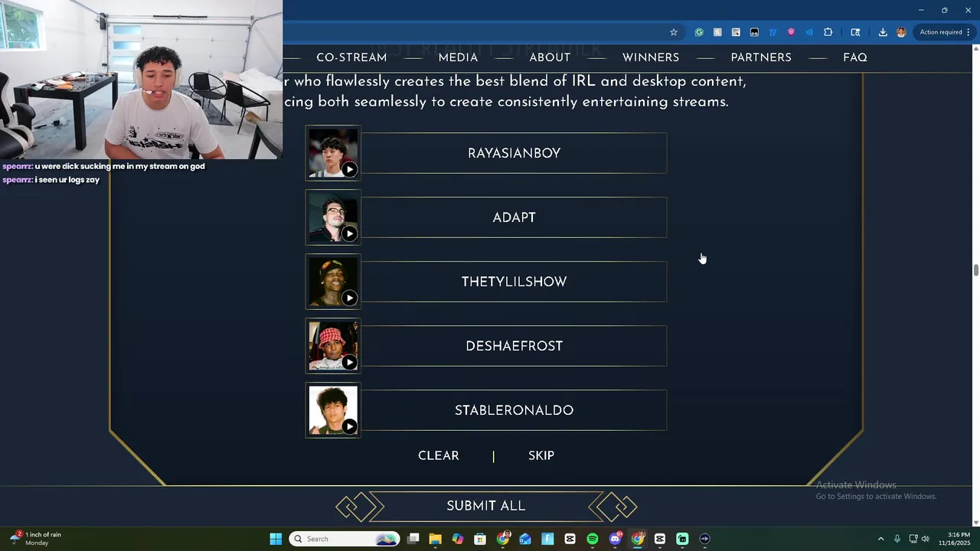Open the pink shield extension icon
The image size is (980, 551).
[791, 32]
